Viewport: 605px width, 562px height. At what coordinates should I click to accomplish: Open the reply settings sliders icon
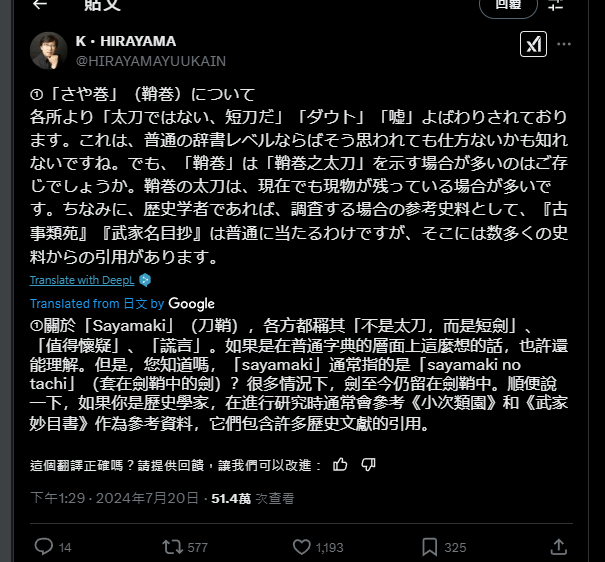tap(555, 5)
